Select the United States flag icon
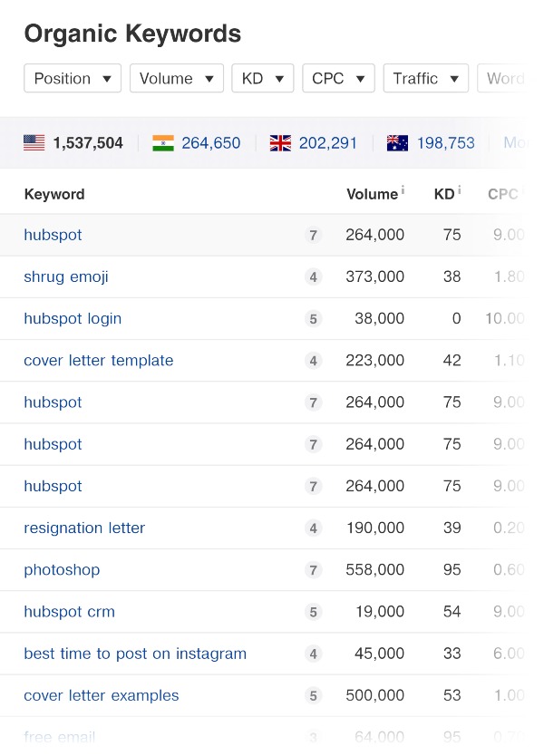544x756 pixels. [34, 143]
